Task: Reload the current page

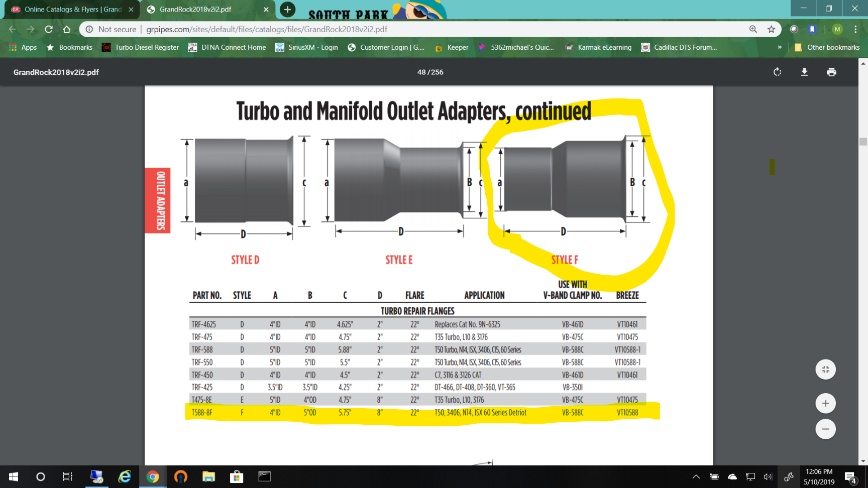Action: pos(49,29)
